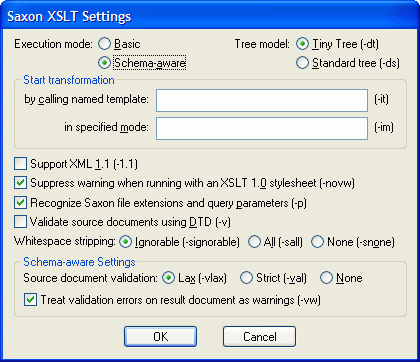Click the Whitespace stripping label
Screen dimensions: 420x362
65,242
